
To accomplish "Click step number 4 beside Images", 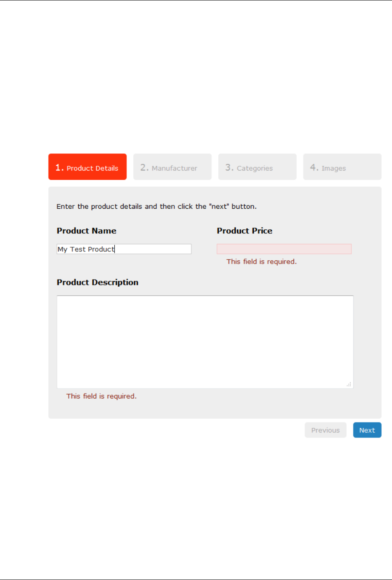I will pos(314,167).
